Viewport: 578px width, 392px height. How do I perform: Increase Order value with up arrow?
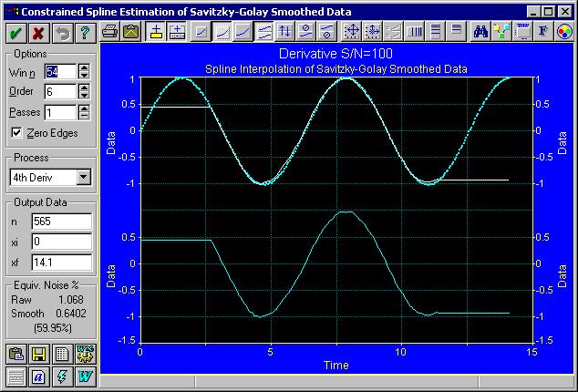pyautogui.click(x=84, y=88)
